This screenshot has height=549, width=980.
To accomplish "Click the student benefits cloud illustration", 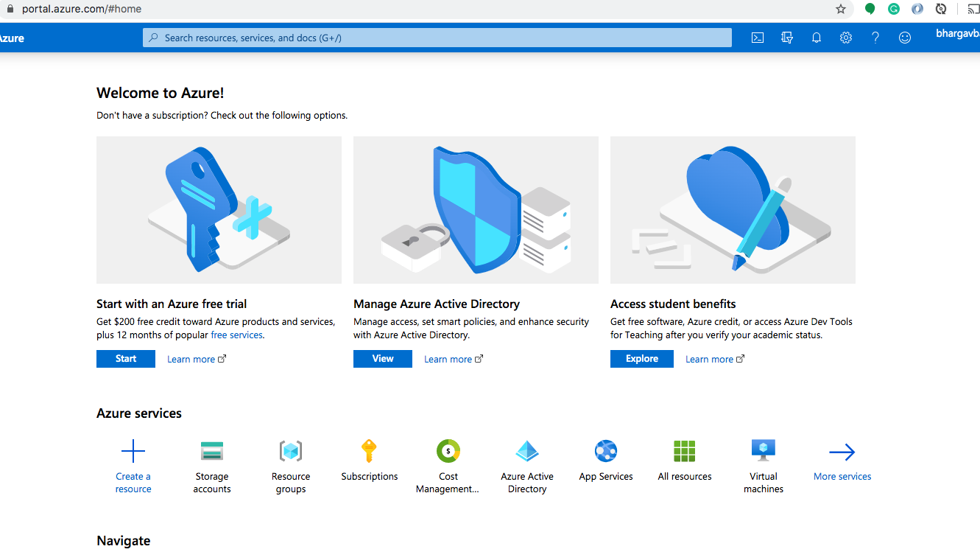I will [733, 210].
